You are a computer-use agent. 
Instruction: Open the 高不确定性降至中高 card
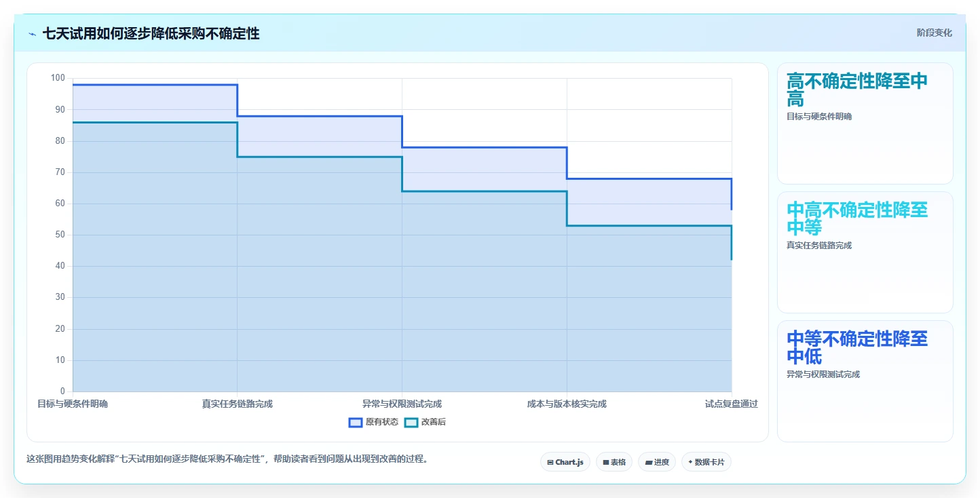click(865, 123)
